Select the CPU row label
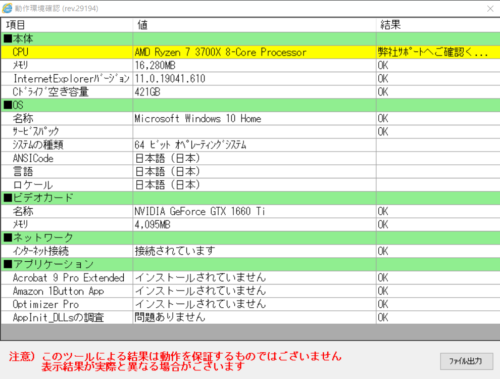This screenshot has height=379, width=500. click(x=20, y=52)
